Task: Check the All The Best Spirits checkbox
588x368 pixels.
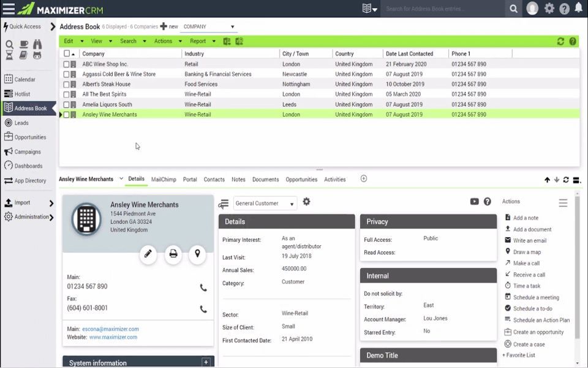Action: [x=66, y=94]
